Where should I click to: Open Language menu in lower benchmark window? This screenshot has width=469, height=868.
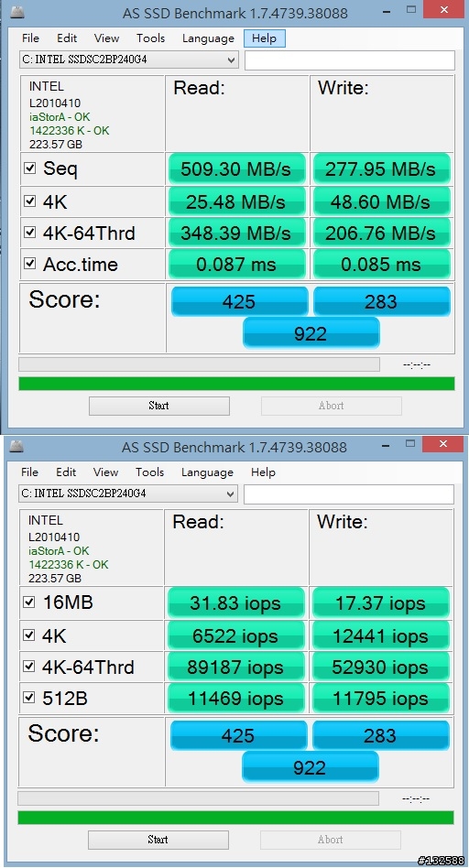pyautogui.click(x=207, y=472)
